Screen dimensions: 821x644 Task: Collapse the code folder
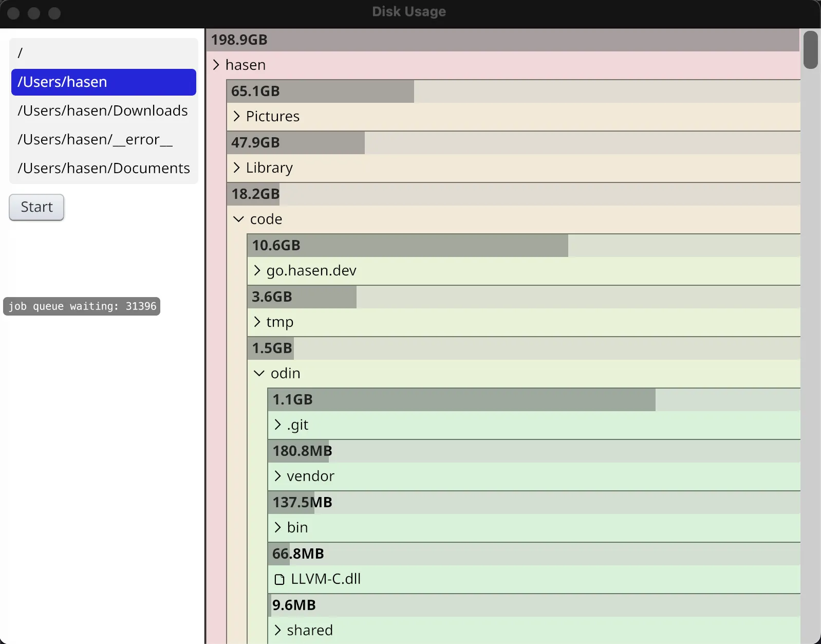click(238, 219)
